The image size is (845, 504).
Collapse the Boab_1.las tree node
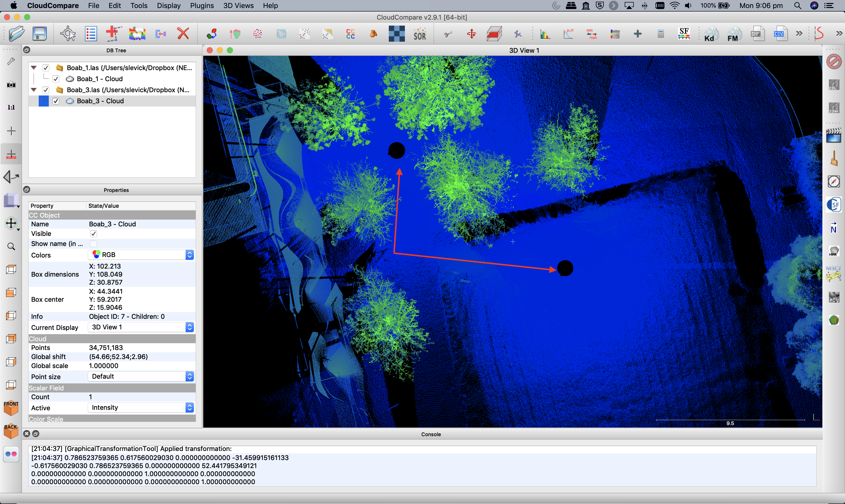pos(34,68)
